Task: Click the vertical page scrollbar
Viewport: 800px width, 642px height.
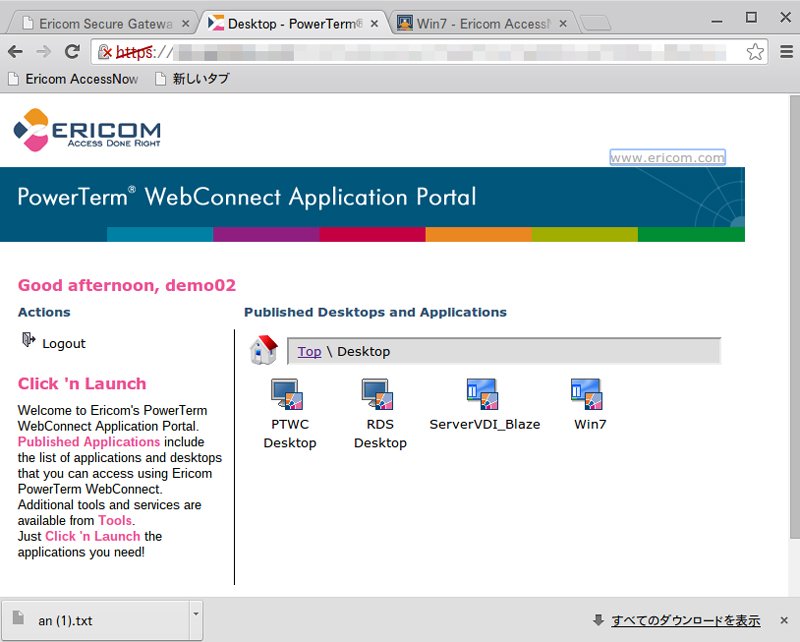Action: pyautogui.click(x=794, y=316)
